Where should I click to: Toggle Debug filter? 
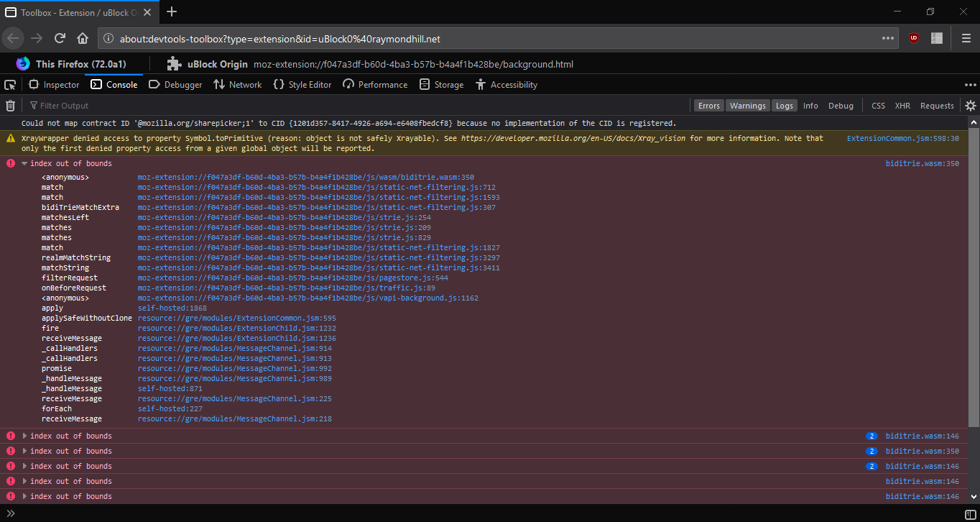pos(841,106)
